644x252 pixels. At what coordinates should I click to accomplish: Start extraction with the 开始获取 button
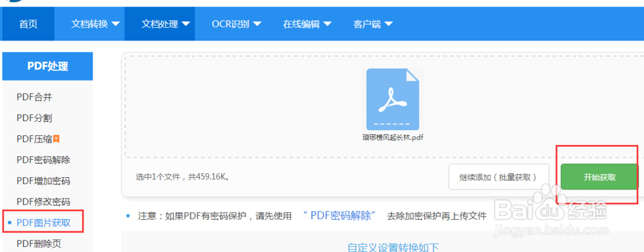tap(600, 177)
